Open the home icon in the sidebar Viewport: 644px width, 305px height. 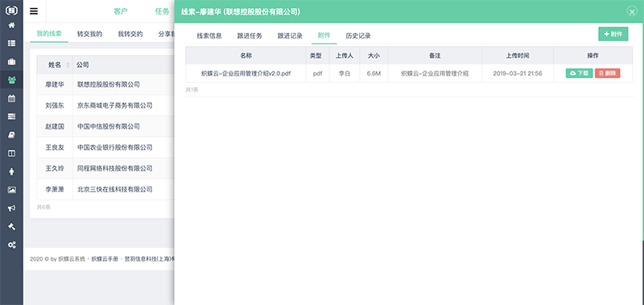pos(11,25)
